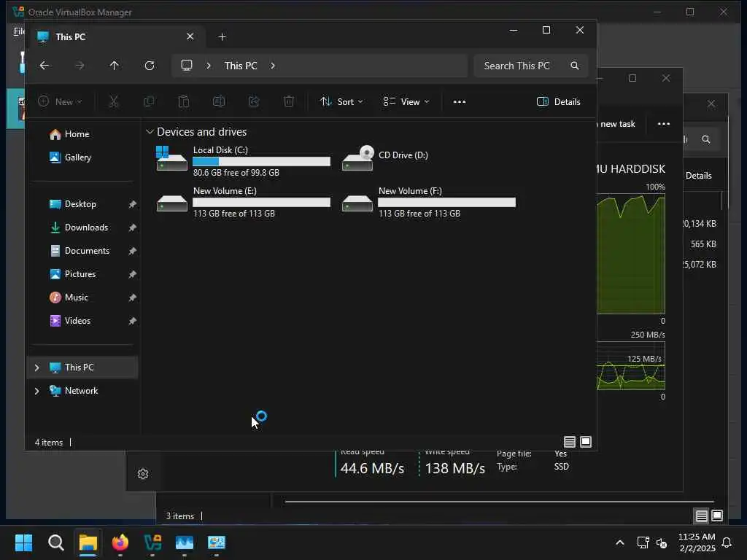
Task: Open the Windows Start menu
Action: [x=23, y=542]
